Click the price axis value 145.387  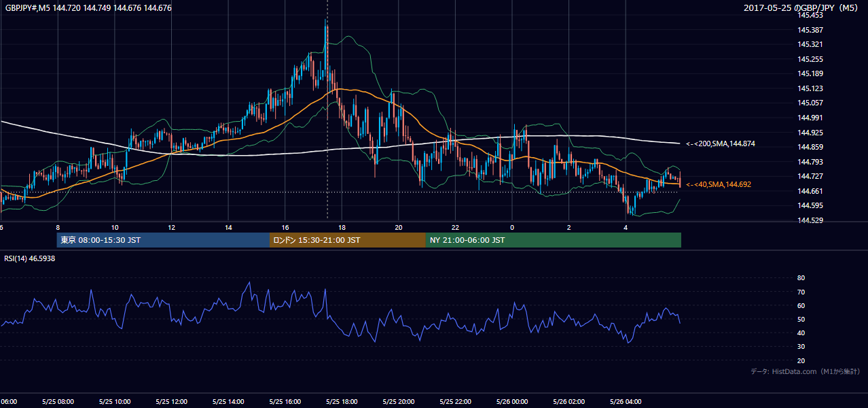point(810,30)
